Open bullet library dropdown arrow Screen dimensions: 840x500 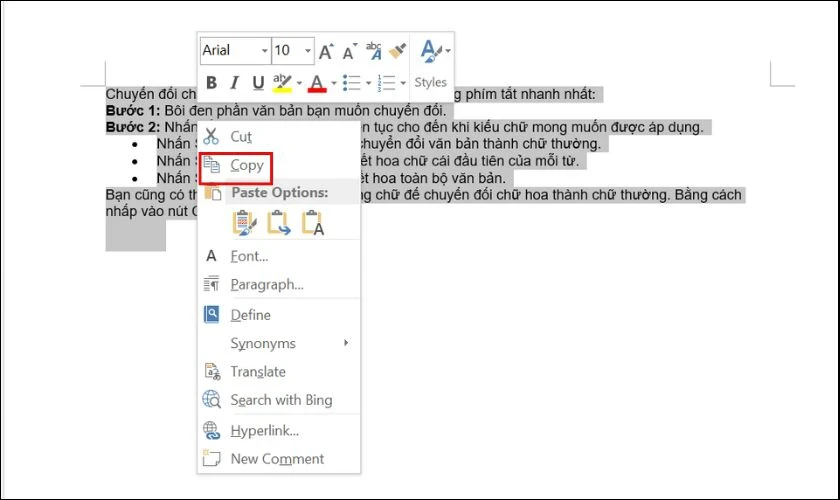[368, 83]
